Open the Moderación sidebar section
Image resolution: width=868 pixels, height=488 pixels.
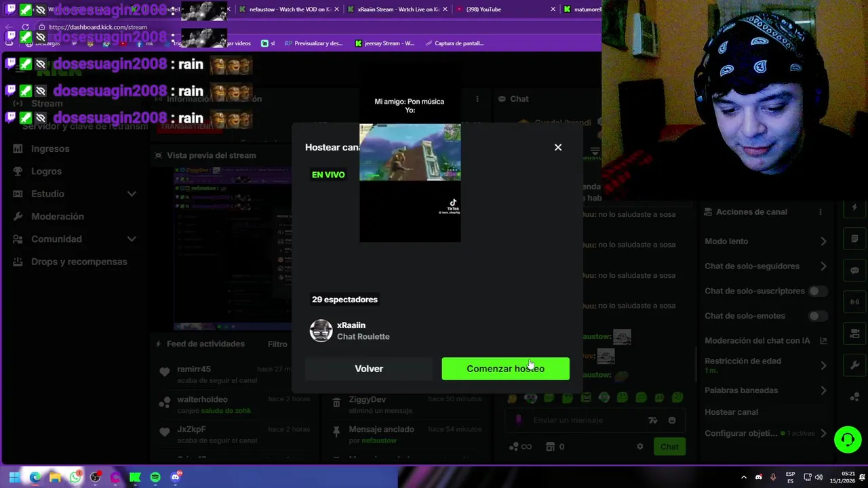(x=58, y=216)
